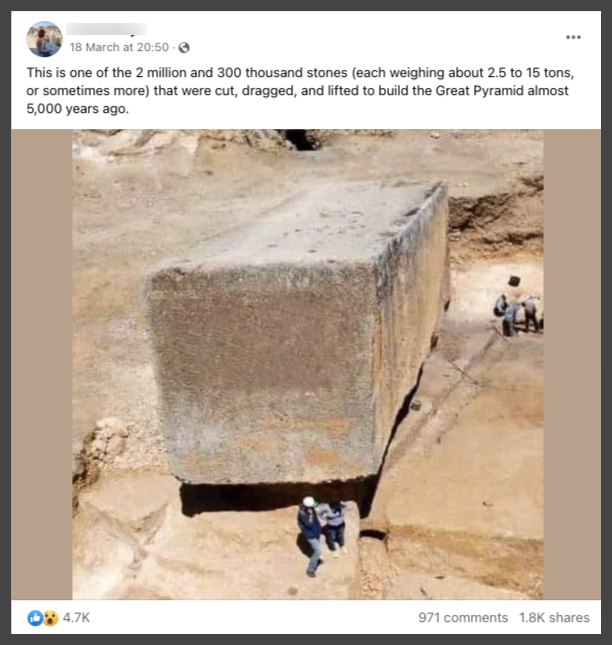Open the giant stone block photo
The width and height of the screenshot is (612, 645).
[308, 364]
